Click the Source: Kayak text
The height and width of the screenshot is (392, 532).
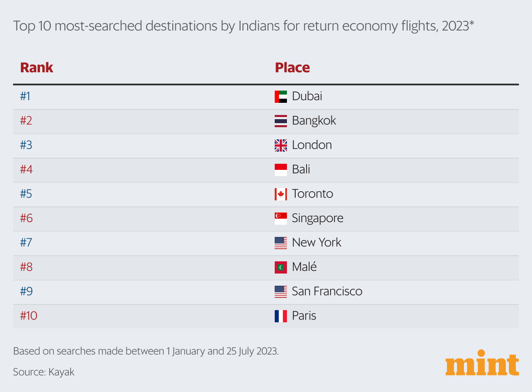click(44, 372)
